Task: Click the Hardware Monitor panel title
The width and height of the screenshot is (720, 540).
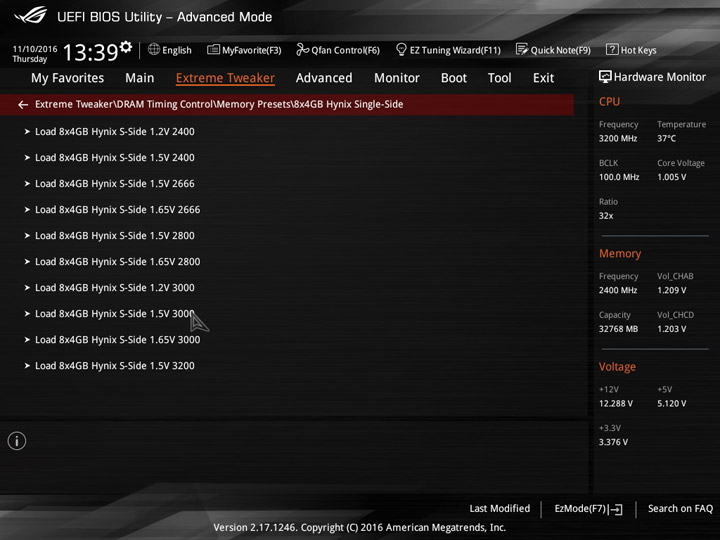Action: 659,77
